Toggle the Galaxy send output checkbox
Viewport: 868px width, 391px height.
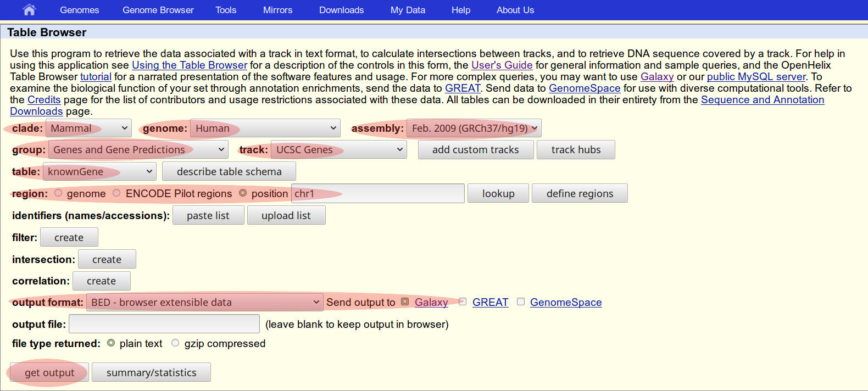tap(405, 301)
